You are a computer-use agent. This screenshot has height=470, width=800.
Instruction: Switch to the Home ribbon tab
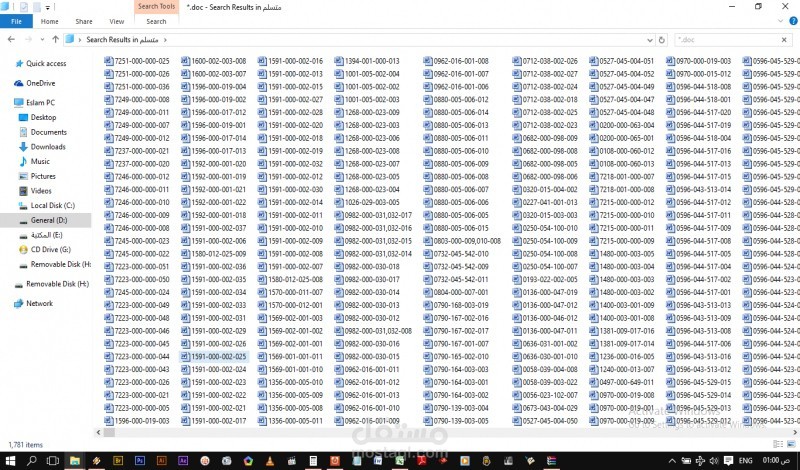49,21
